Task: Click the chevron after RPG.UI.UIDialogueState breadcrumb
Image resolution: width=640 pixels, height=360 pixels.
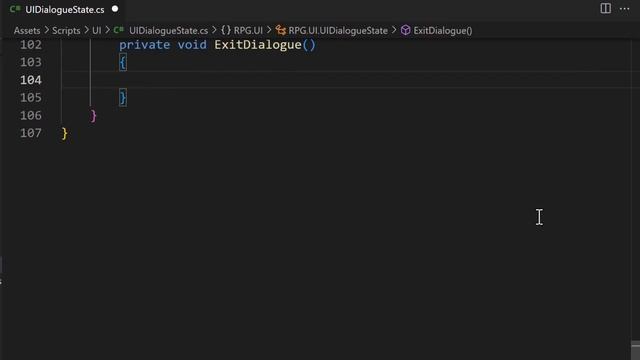Action: coord(394,30)
